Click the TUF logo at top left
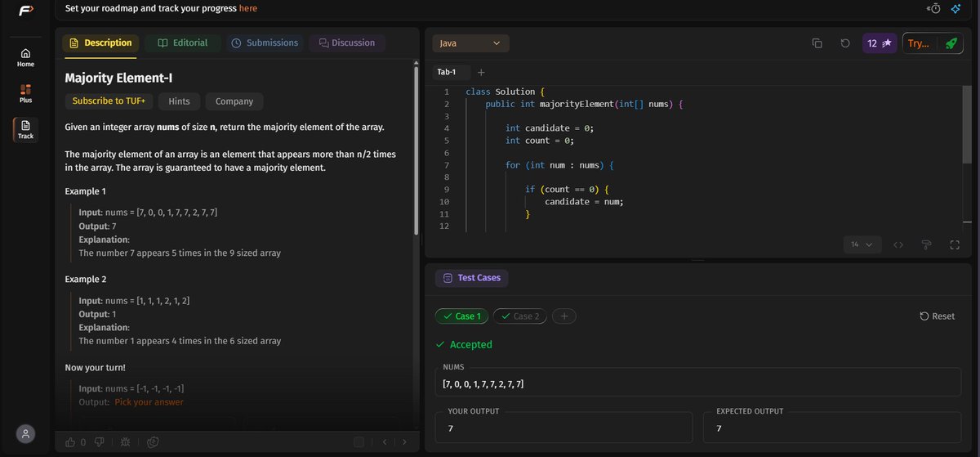 coord(25,10)
